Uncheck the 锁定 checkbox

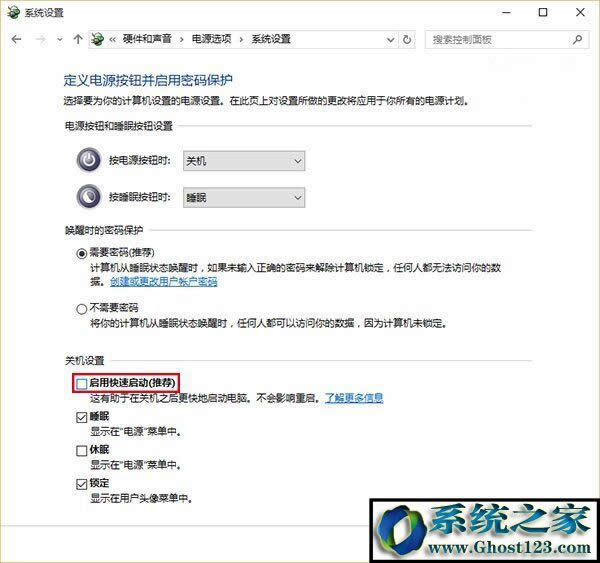tap(82, 484)
